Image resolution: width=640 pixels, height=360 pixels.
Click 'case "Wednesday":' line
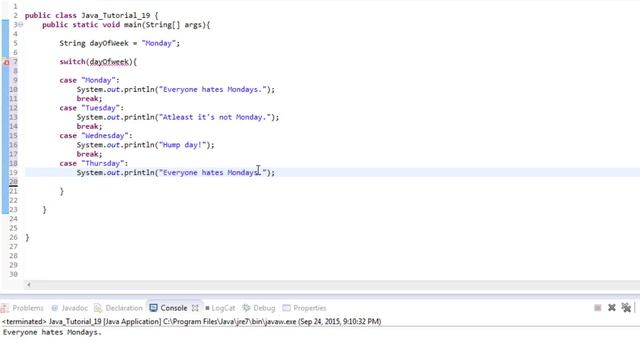pos(96,136)
